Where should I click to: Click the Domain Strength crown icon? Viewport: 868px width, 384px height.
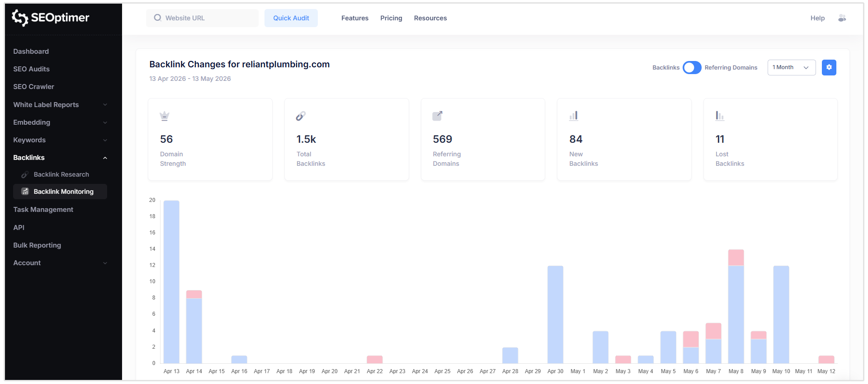[x=165, y=116]
